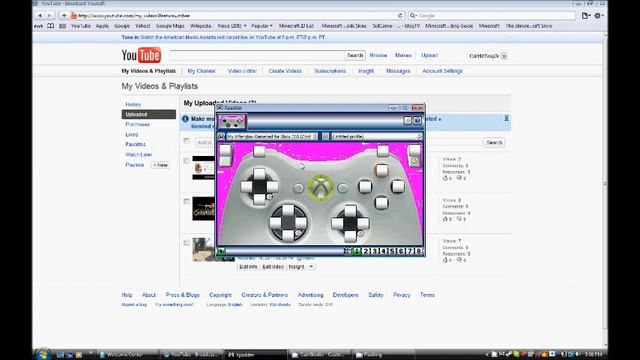Click the profile icon before Untitled profile
This screenshot has width=640, height=360.
[325, 136]
